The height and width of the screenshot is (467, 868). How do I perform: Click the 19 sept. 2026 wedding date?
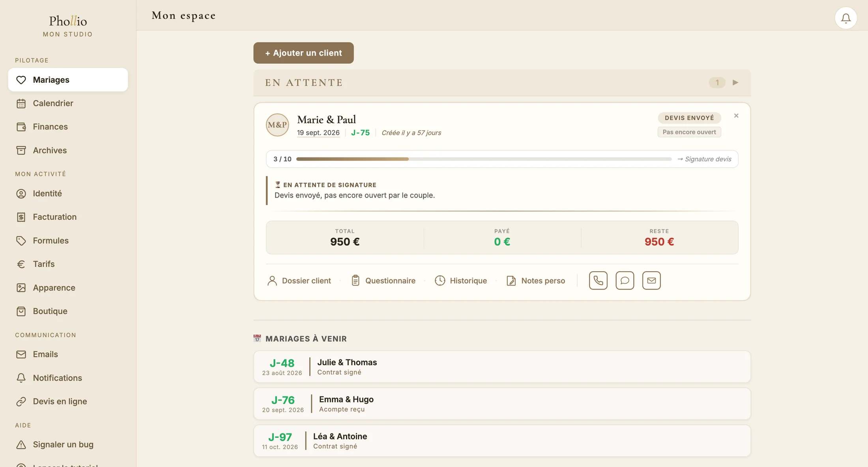[x=318, y=133]
